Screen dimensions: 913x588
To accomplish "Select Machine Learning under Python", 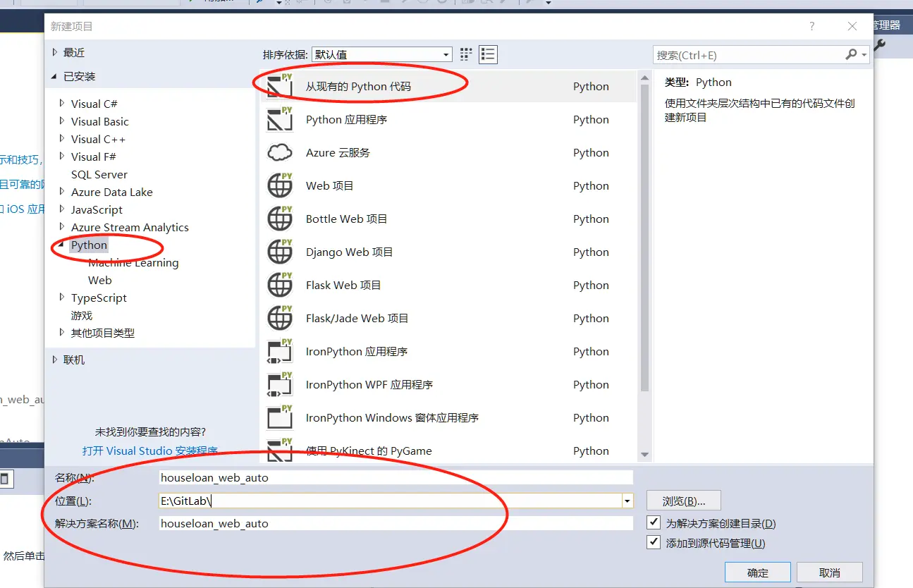I will click(133, 262).
